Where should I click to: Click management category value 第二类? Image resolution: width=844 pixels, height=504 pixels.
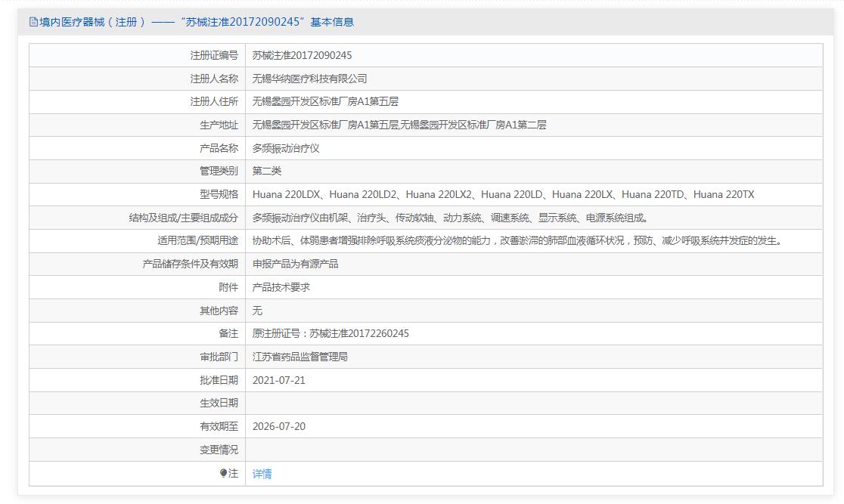[x=267, y=171]
